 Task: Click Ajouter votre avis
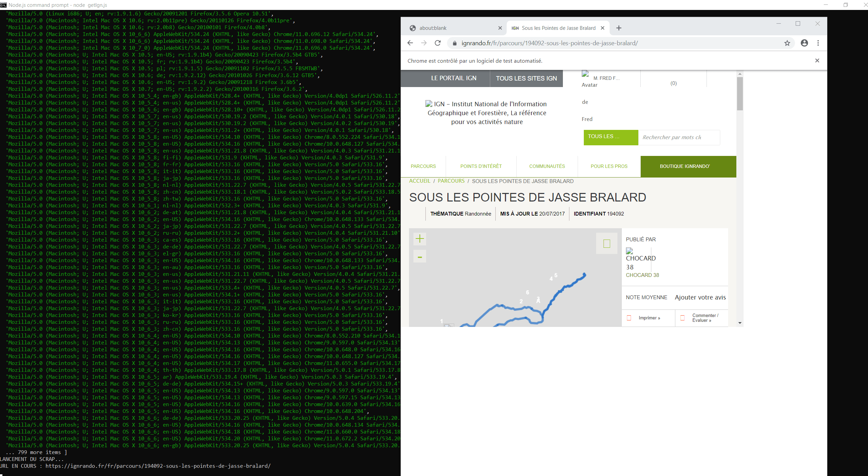pos(700,297)
